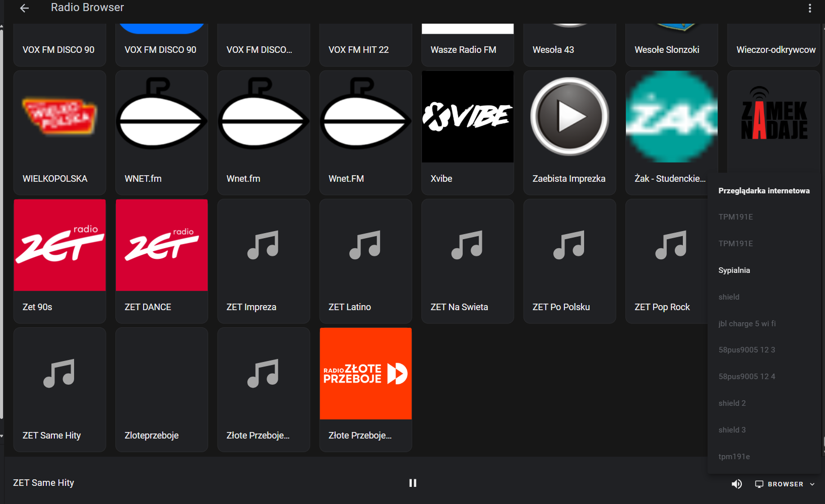
Task: Open Złote Przeboje card with orange logo
Action: click(366, 390)
